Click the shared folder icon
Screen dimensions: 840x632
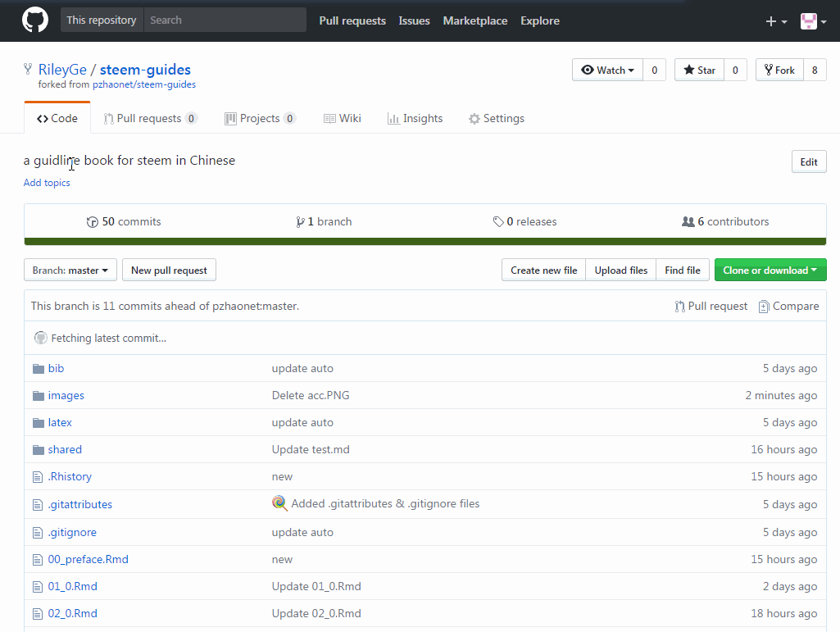click(38, 450)
